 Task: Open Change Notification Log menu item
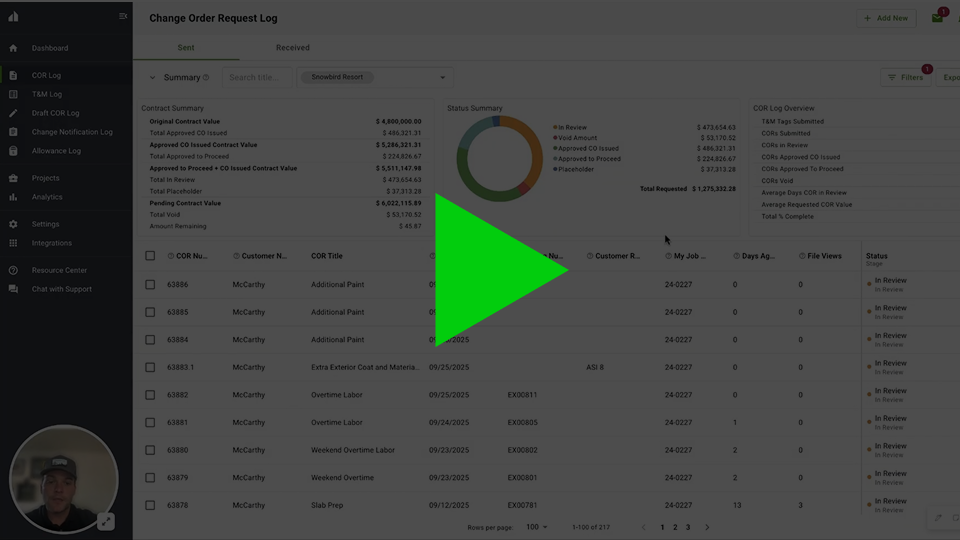[x=72, y=132]
